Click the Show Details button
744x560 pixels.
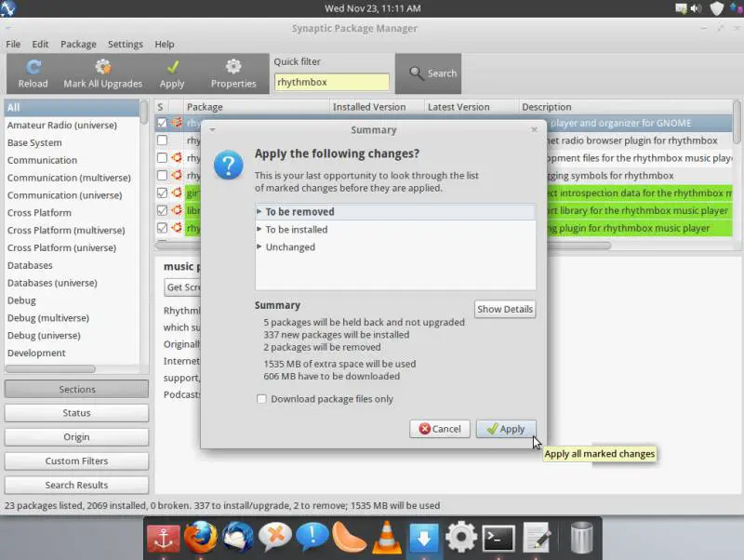coord(505,309)
